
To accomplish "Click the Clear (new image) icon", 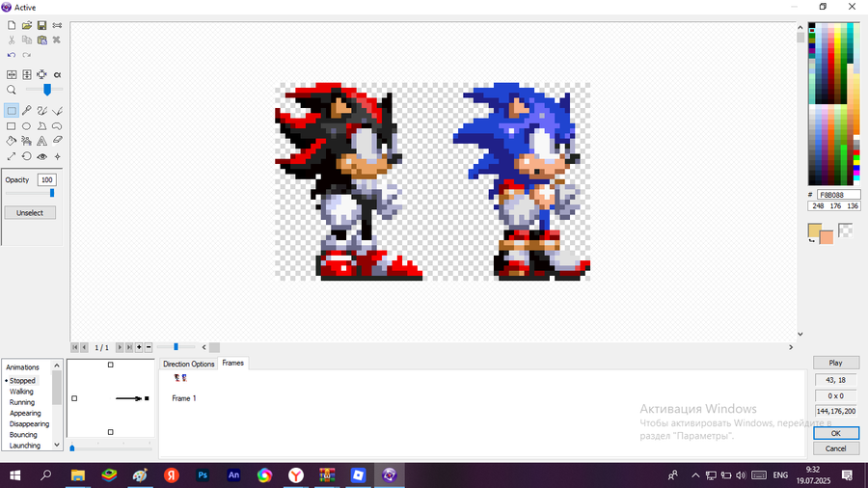I will click(x=12, y=25).
